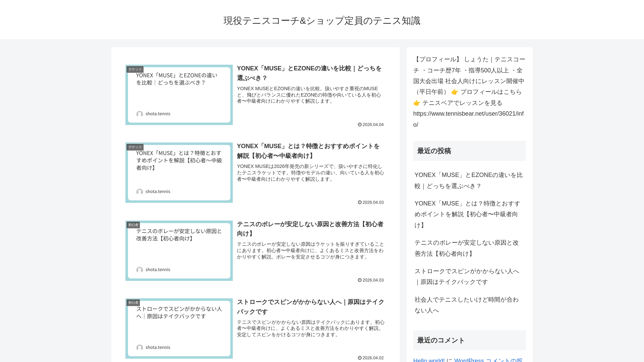644x362 pixels.
Task: Open thumbnail of MUSE vs EZONE comparison article
Action: (x=179, y=95)
